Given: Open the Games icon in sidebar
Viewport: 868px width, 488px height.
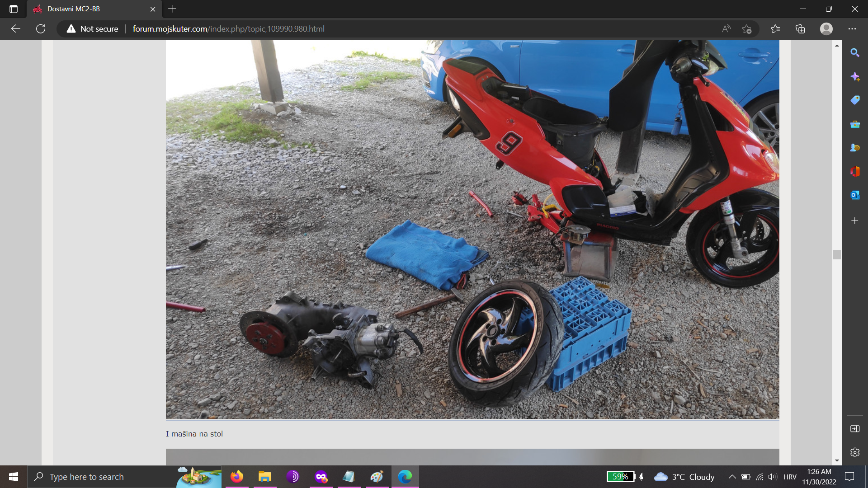Looking at the screenshot, I should [x=855, y=148].
